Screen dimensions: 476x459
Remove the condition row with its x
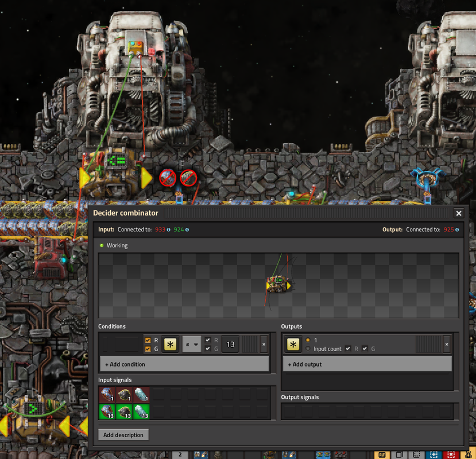coord(264,344)
